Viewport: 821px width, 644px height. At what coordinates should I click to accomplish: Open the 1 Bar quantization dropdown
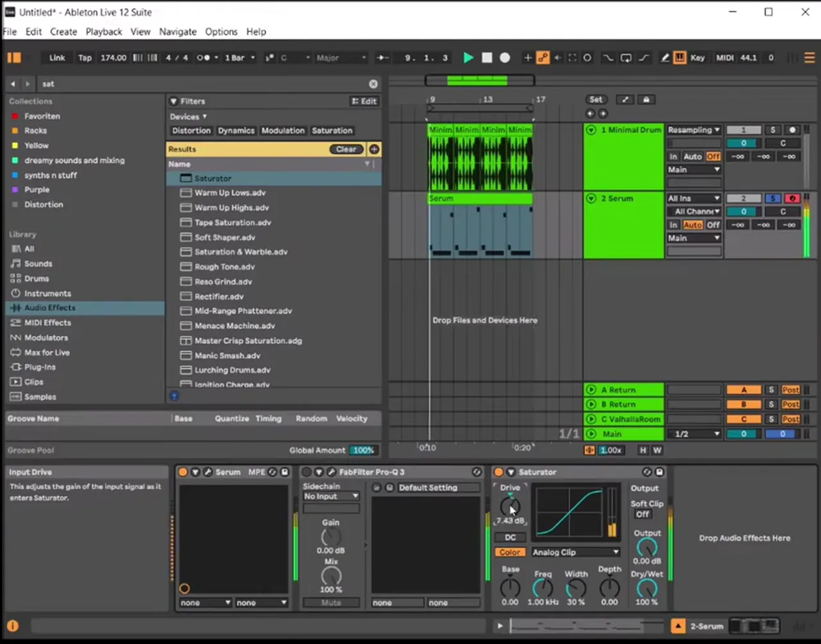(239, 58)
